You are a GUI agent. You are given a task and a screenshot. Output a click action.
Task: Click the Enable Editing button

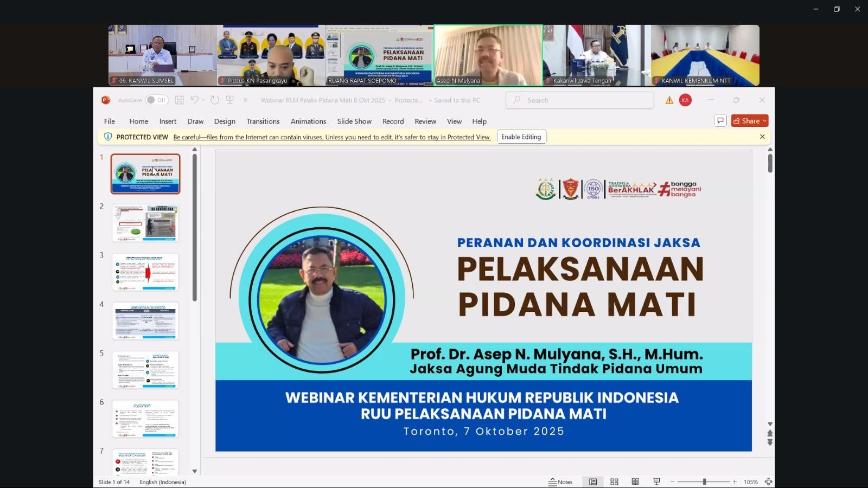tap(521, 137)
